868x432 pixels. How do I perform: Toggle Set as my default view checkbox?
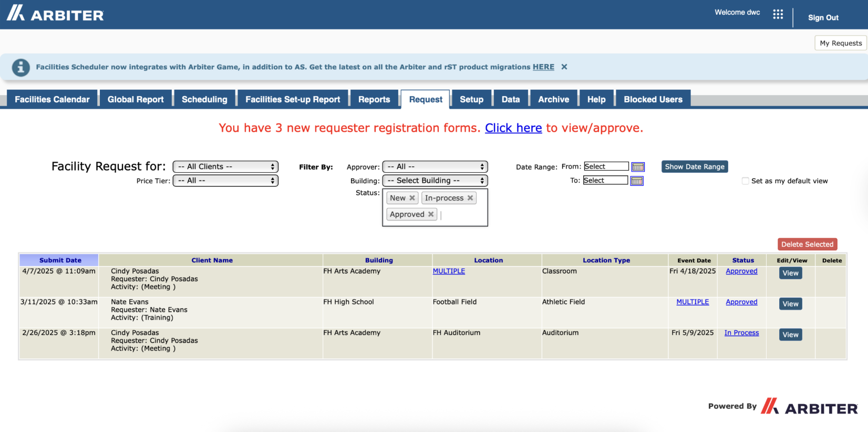pos(745,181)
